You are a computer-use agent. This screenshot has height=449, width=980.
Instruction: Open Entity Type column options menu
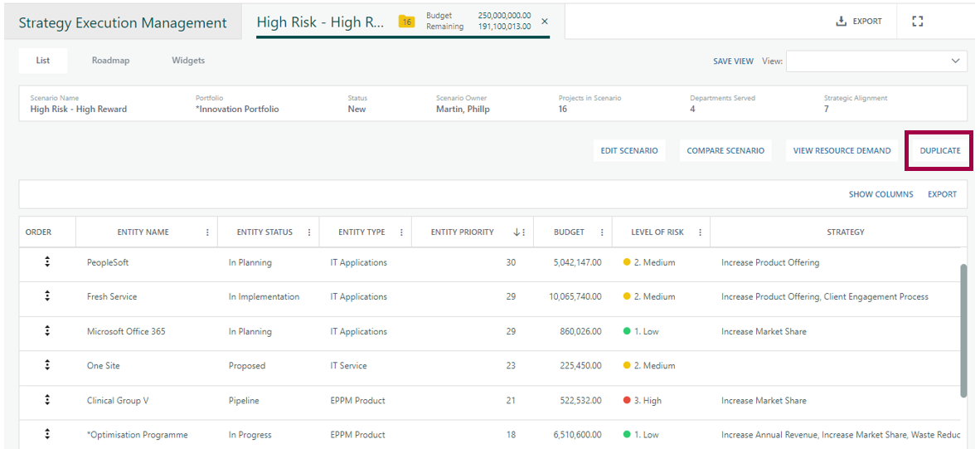pyautogui.click(x=401, y=232)
